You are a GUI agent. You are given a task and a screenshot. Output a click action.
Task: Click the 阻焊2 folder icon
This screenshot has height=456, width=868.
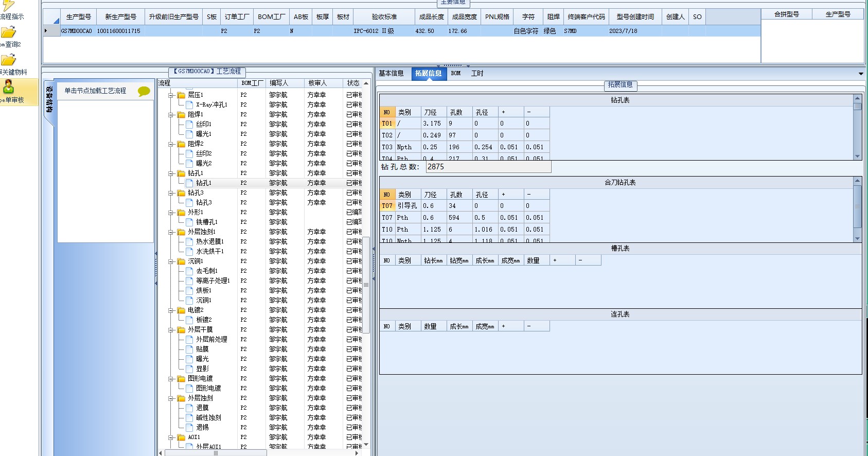click(x=181, y=144)
